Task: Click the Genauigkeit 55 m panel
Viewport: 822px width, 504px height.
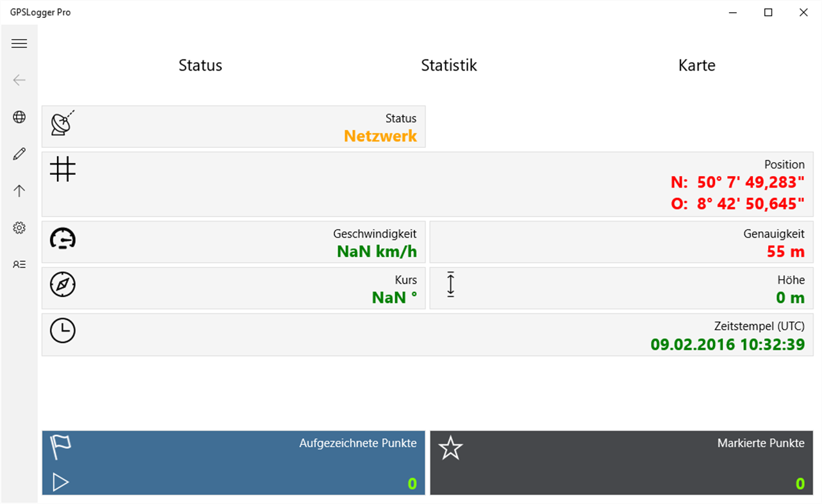Action: pos(620,242)
